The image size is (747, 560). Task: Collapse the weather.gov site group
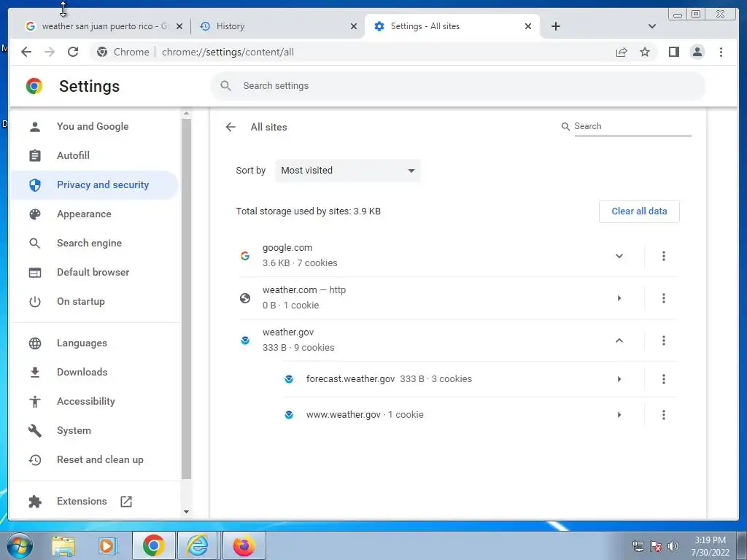point(619,341)
